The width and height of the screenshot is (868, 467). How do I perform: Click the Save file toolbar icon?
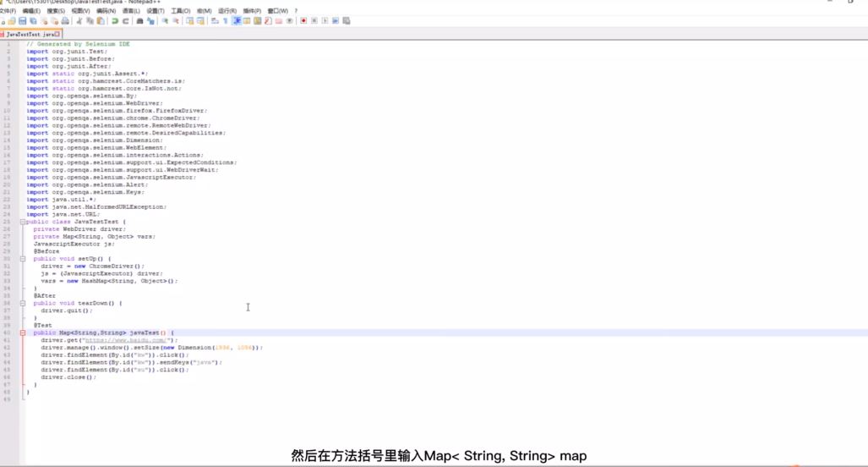click(x=23, y=21)
